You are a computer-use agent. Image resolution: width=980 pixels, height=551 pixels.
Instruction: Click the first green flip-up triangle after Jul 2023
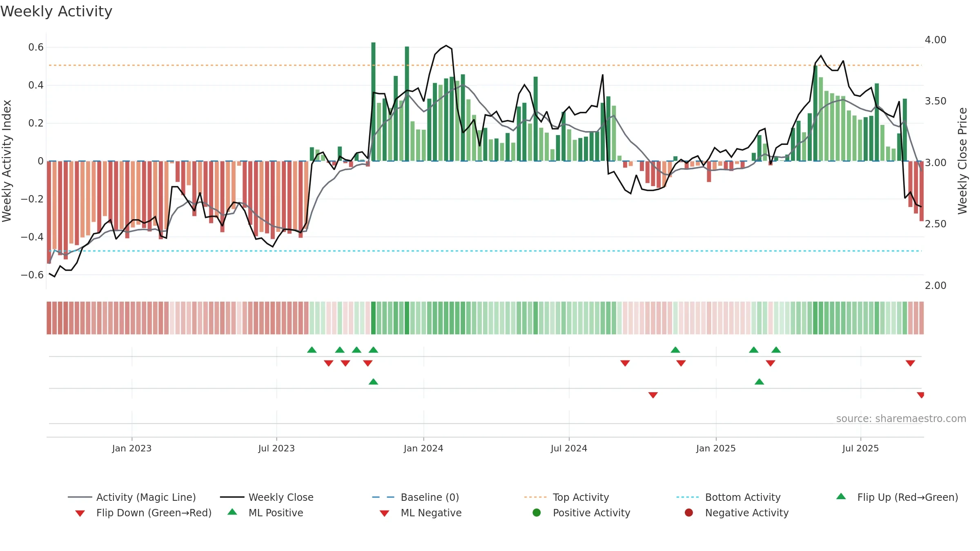(x=312, y=350)
